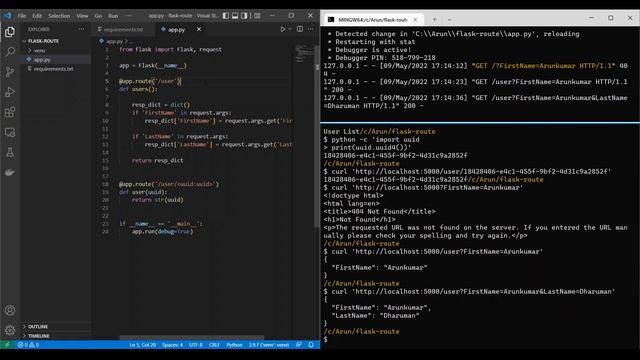Open the Selection menu
Image resolution: width=640 pixels, height=360 pixels.
click(x=59, y=16)
